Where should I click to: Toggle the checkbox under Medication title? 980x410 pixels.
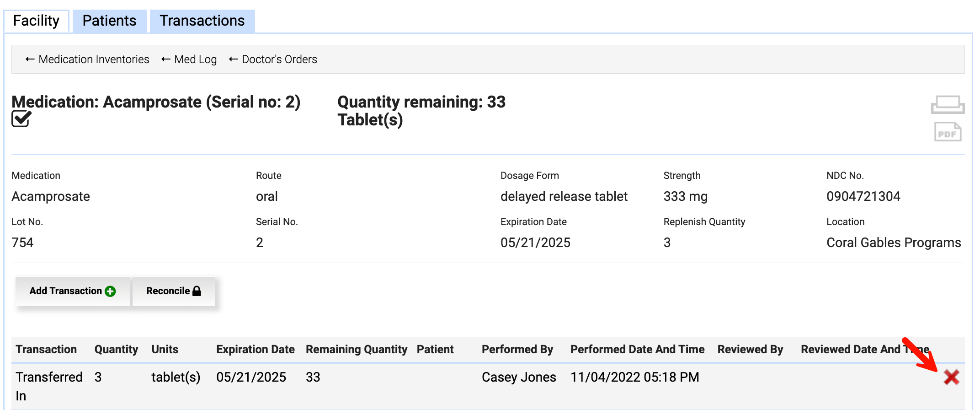pos(21,119)
